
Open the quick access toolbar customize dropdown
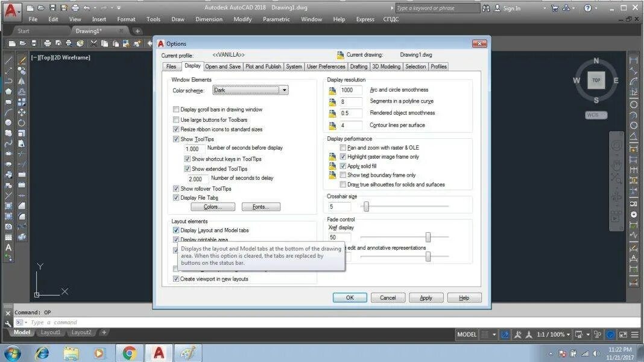pyautogui.click(x=119, y=8)
